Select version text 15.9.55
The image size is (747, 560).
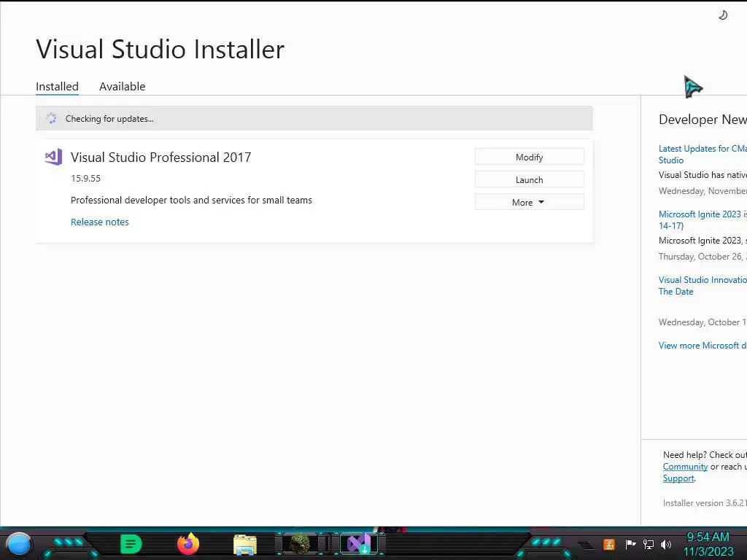click(86, 178)
